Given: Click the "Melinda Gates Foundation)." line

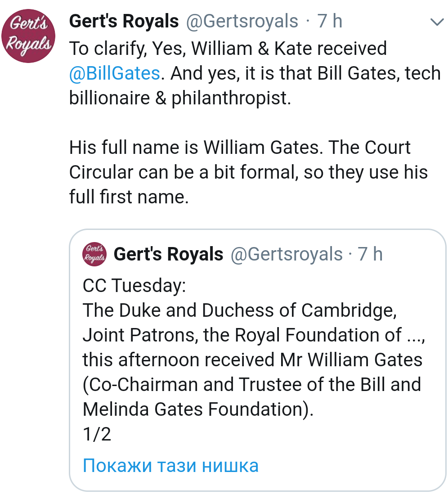Looking at the screenshot, I should click(198, 409).
